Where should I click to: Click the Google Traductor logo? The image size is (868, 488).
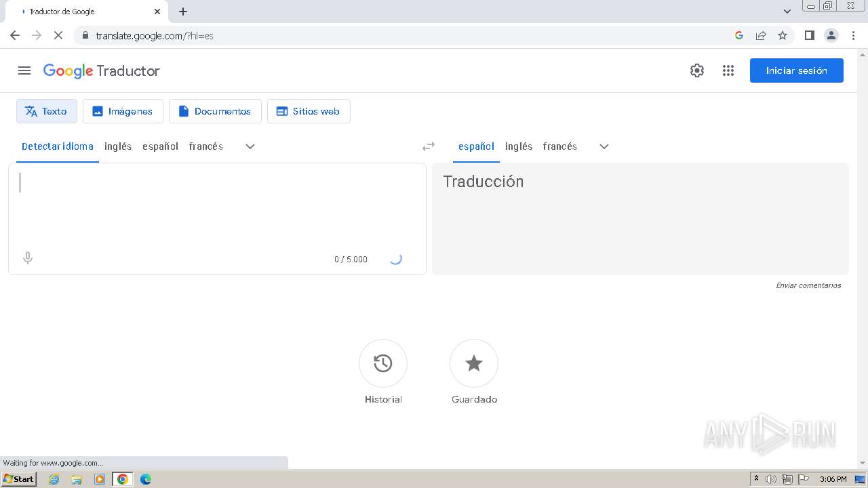[x=102, y=70]
